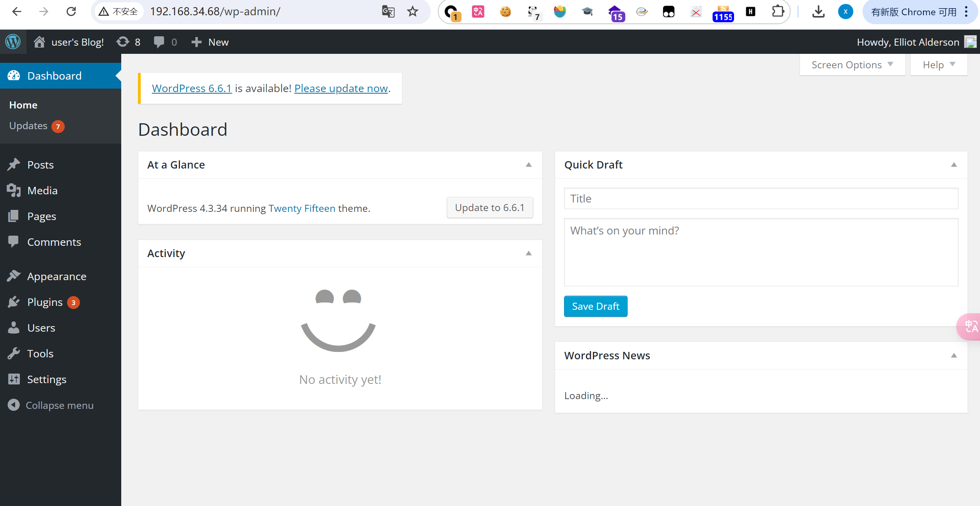Open the updates icon showing 8

pyautogui.click(x=123, y=42)
